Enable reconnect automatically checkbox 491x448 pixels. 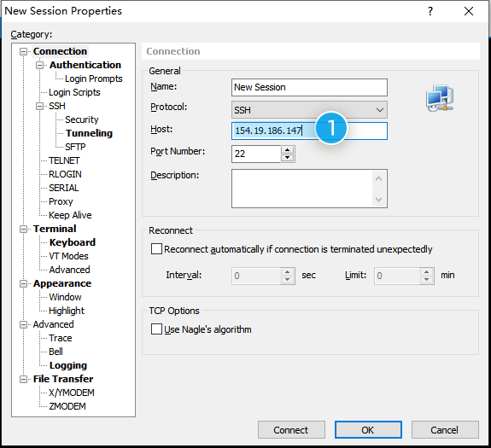tap(156, 249)
